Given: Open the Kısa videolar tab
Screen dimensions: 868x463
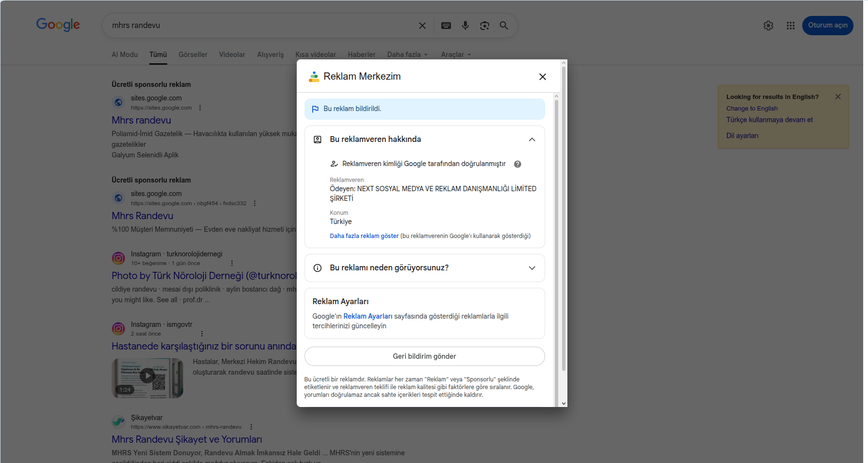Looking at the screenshot, I should point(316,55).
